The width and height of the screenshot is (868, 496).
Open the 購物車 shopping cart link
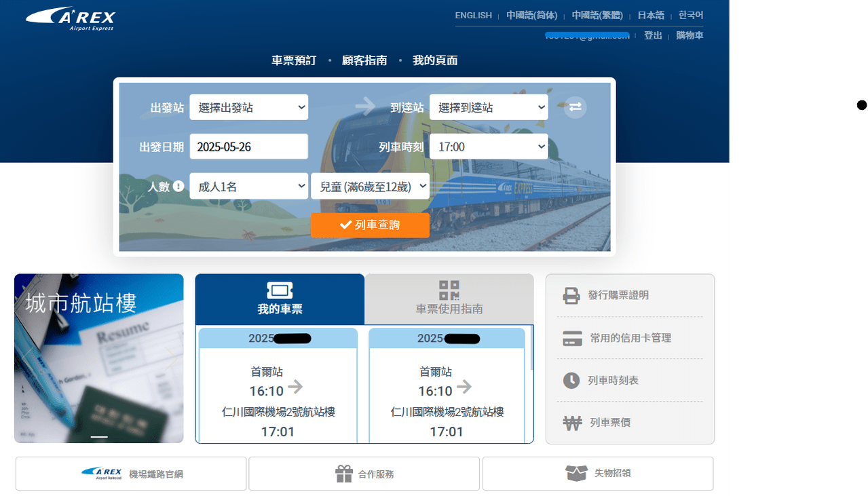pos(690,35)
